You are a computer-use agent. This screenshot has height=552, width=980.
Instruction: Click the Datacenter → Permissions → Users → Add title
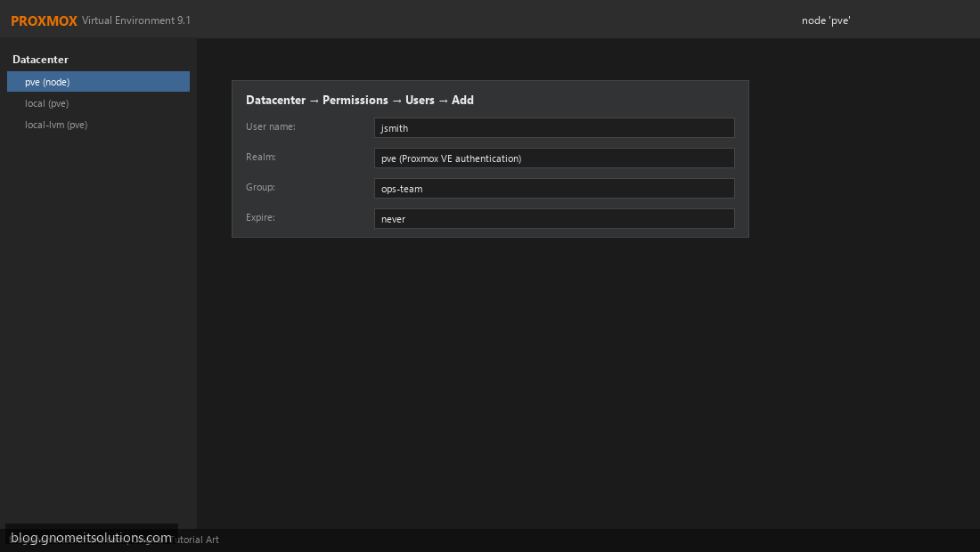(359, 100)
